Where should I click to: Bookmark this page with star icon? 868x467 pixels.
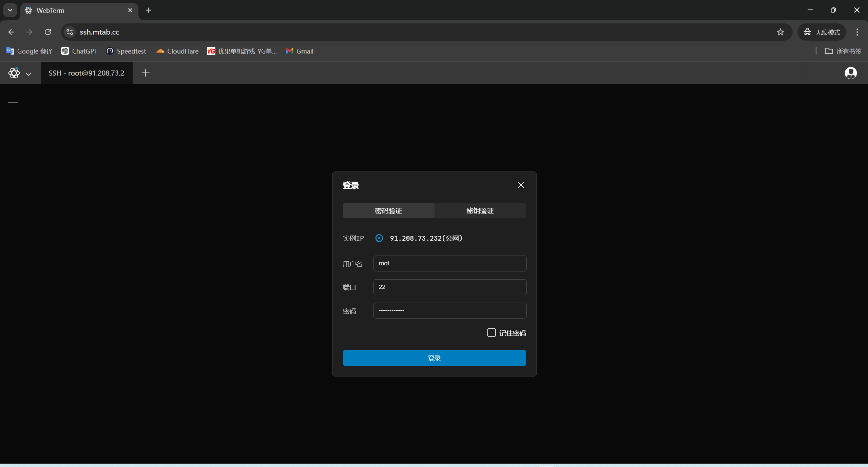tap(780, 32)
